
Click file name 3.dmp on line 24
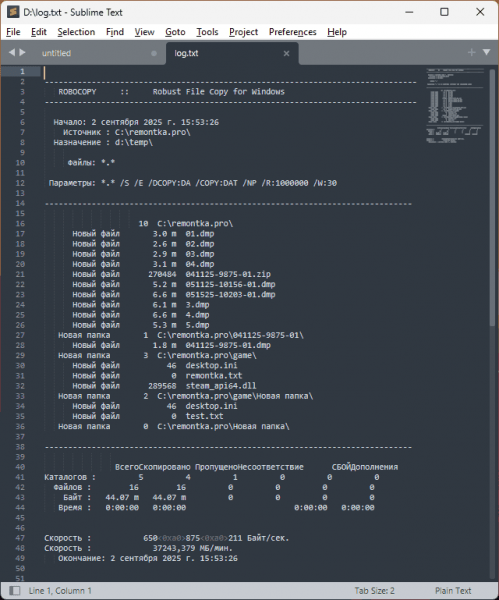197,305
